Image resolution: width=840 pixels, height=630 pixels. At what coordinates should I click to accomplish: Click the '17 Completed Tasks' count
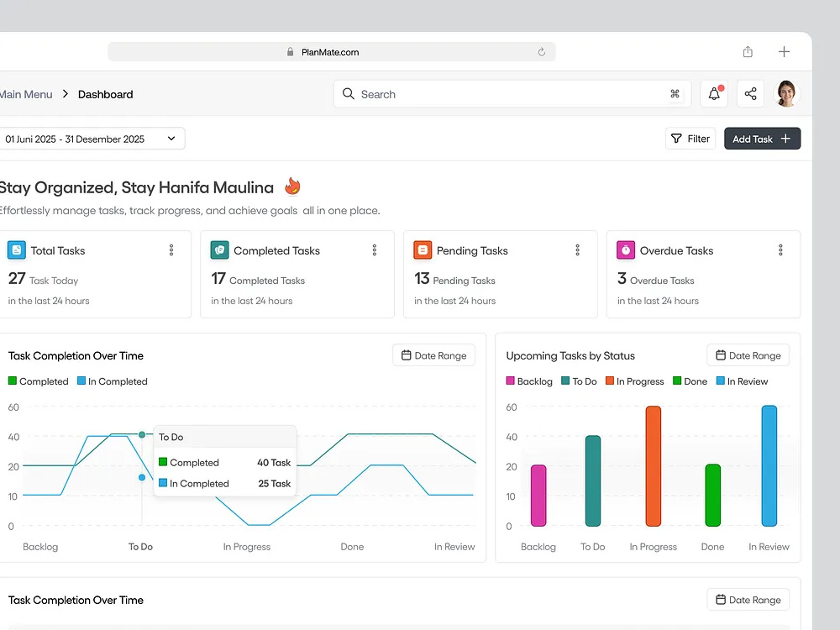258,279
